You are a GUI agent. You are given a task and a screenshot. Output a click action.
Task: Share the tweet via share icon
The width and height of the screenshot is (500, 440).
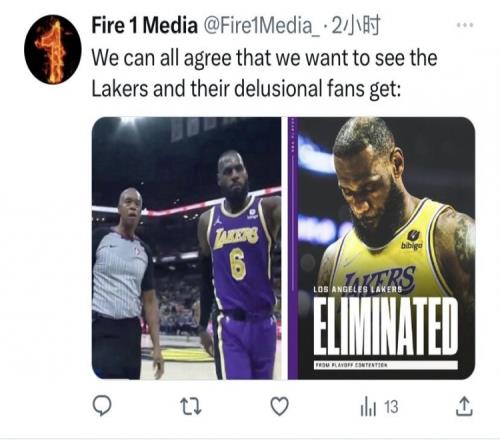coord(464,406)
